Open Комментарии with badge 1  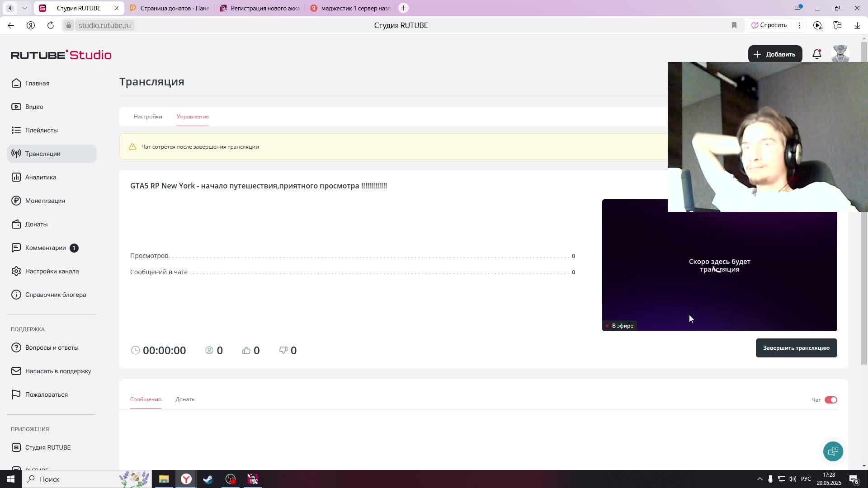[x=45, y=248]
